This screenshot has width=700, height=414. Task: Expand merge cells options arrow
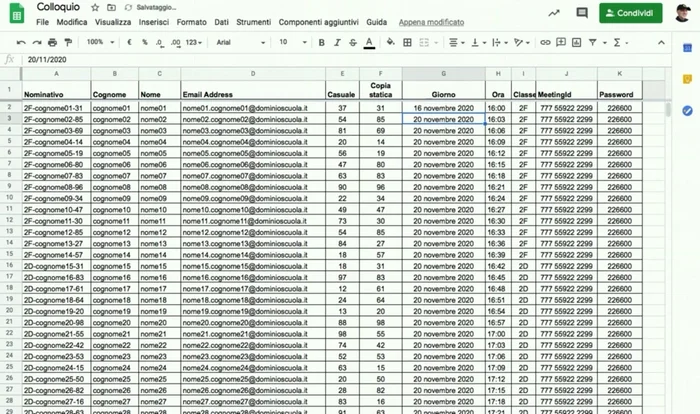point(436,43)
